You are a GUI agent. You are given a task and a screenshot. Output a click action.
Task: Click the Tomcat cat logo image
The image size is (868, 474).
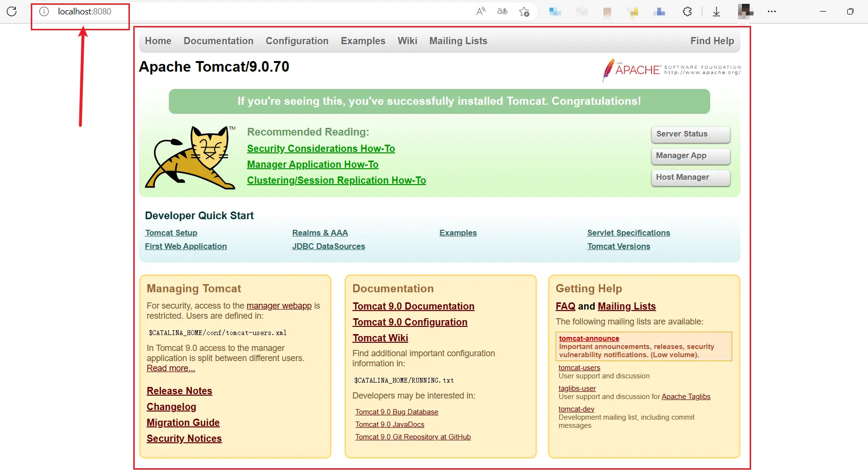point(191,157)
